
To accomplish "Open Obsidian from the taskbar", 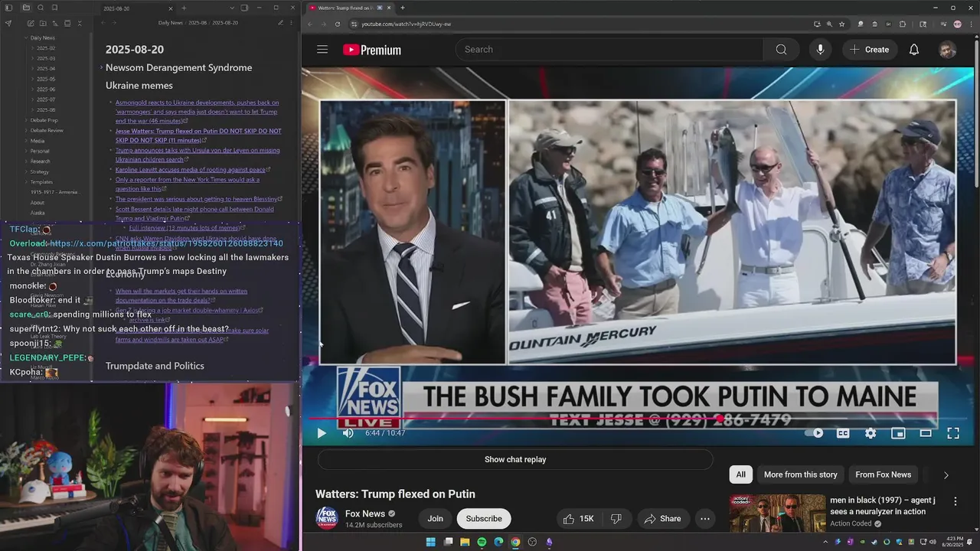I will tap(549, 542).
